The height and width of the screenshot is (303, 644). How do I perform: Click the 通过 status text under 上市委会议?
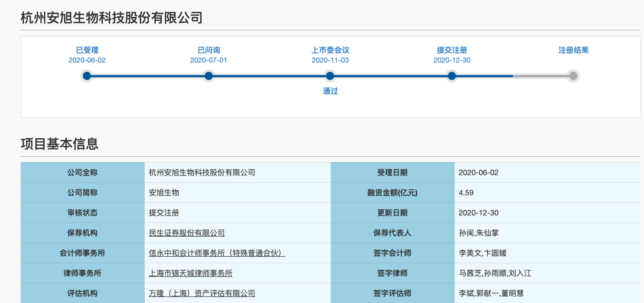pos(330,91)
